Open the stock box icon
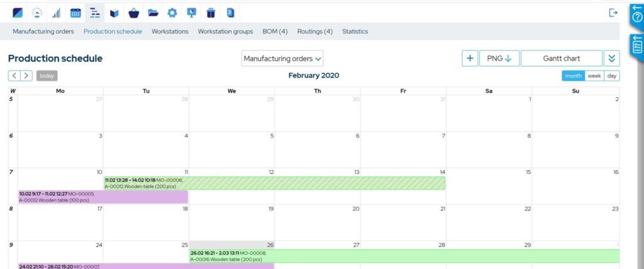This screenshot has height=269, width=644. 114,13
